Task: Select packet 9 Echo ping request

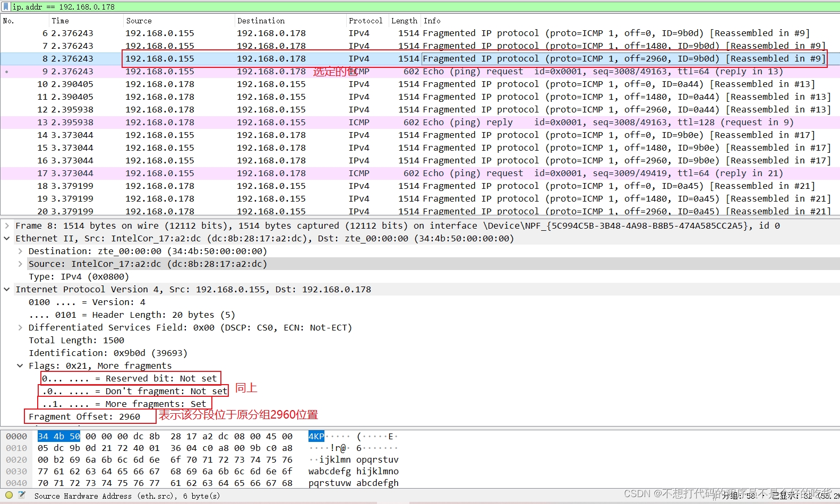Action: click(420, 71)
